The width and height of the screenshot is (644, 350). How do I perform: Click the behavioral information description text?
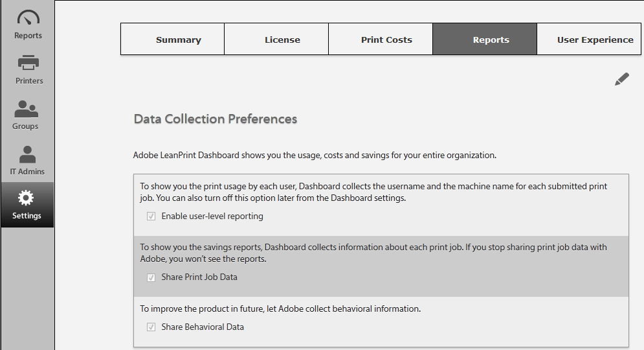pyautogui.click(x=280, y=309)
